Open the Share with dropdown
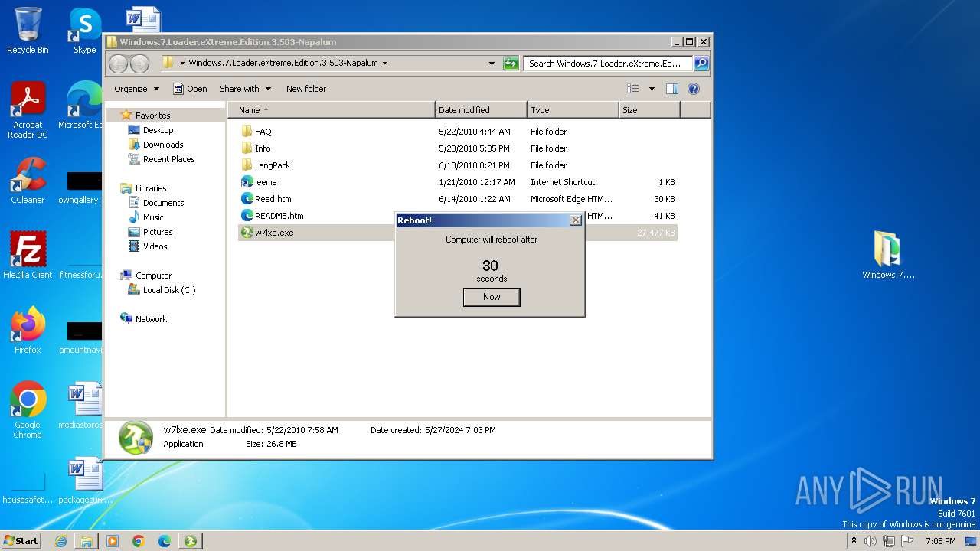 coord(244,89)
